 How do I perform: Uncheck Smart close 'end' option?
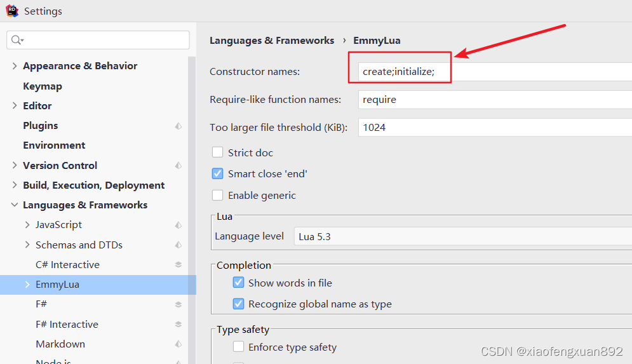tap(217, 173)
